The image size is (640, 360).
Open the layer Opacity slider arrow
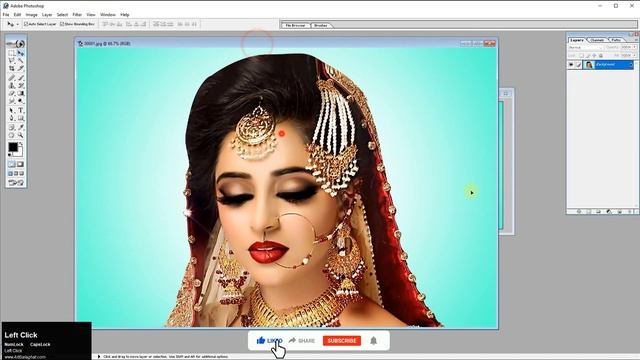click(x=634, y=47)
